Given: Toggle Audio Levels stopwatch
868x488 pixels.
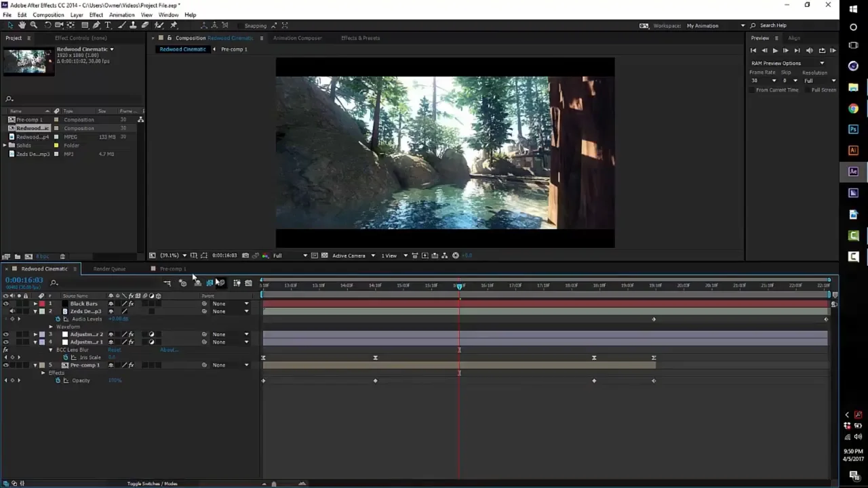Looking at the screenshot, I should pyautogui.click(x=58, y=319).
